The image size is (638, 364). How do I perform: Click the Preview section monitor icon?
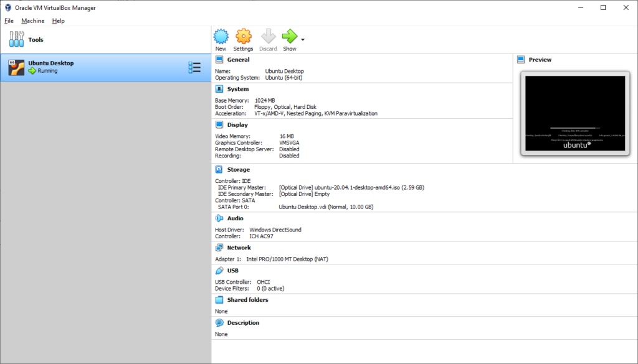(x=521, y=60)
